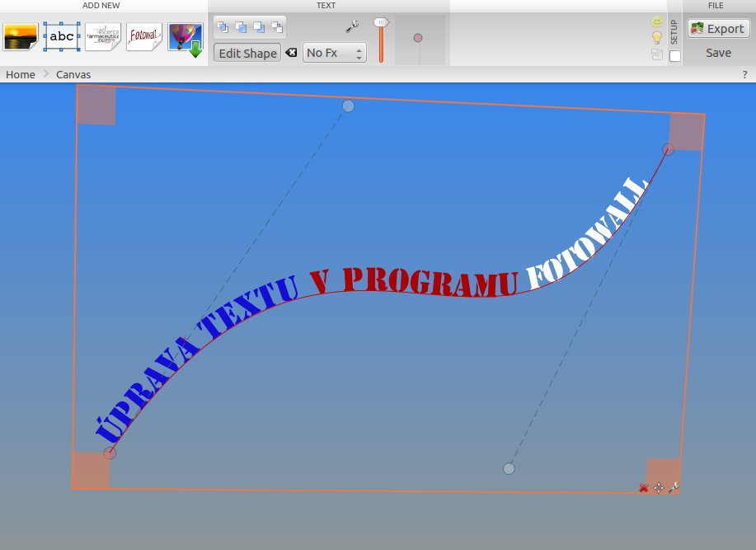Go to Home in the breadcrumb
756x550 pixels.
[21, 75]
